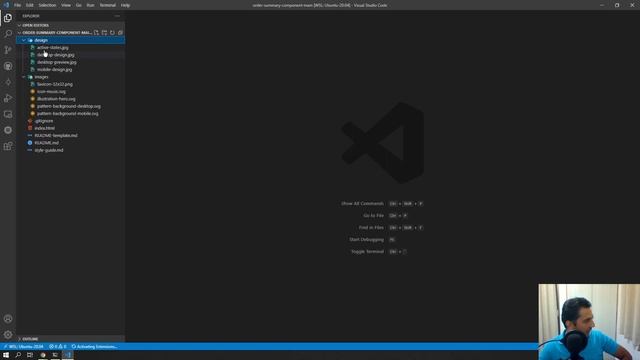The width and height of the screenshot is (640, 360).
Task: Open Explorer views and more actions ellipsis
Action: [x=117, y=16]
